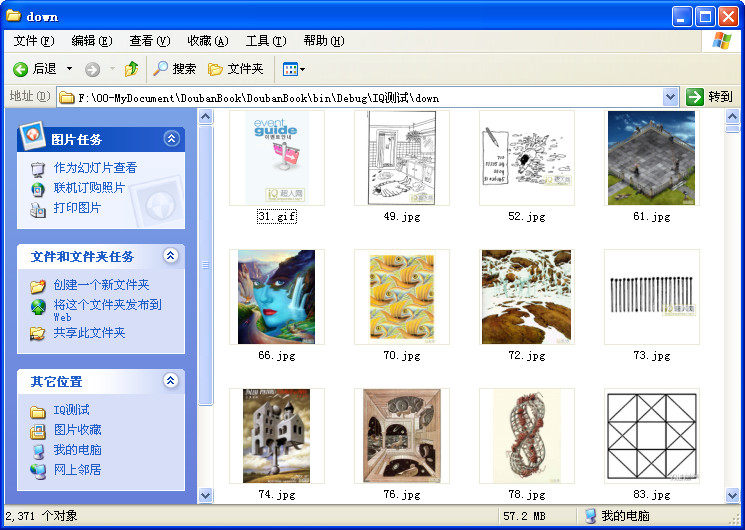
Task: Open the 编辑(E) menu
Action: 92,41
